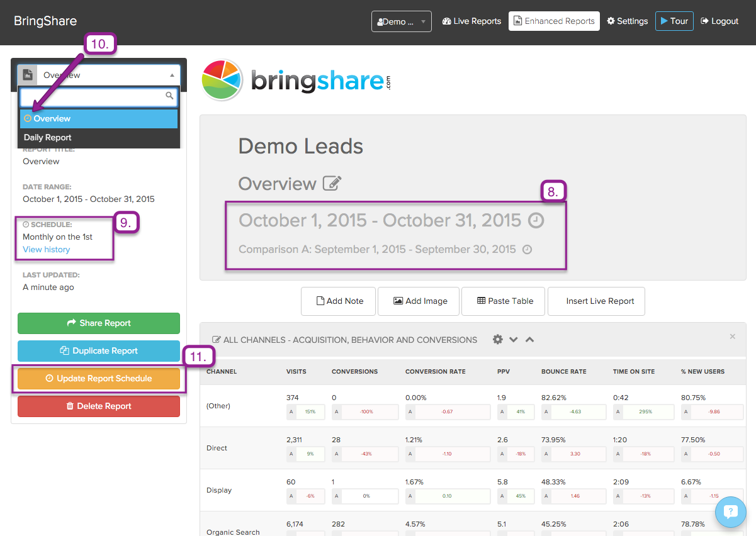Click the TIME ON SITE header

(x=634, y=372)
